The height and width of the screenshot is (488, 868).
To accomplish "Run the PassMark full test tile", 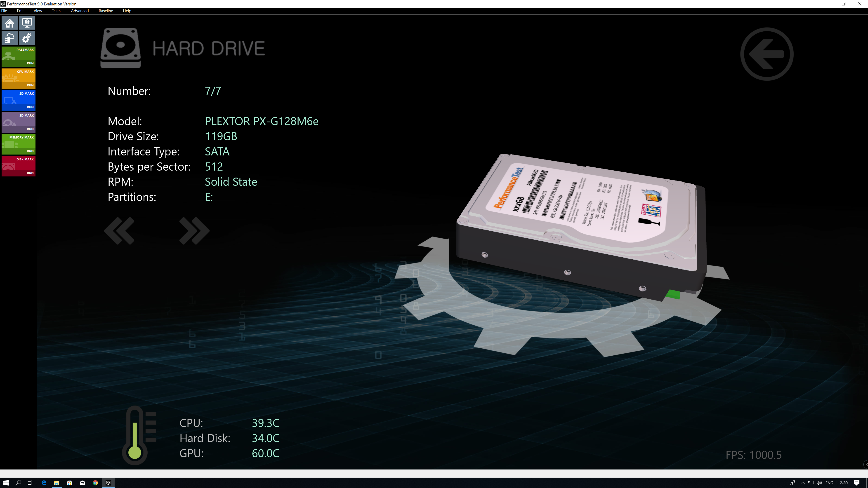I will [19, 56].
